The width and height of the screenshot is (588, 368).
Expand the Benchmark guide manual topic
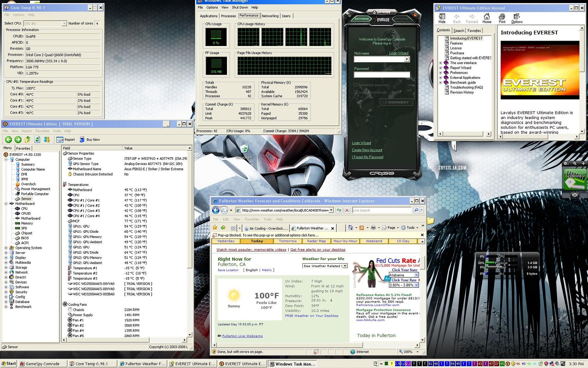[441, 82]
